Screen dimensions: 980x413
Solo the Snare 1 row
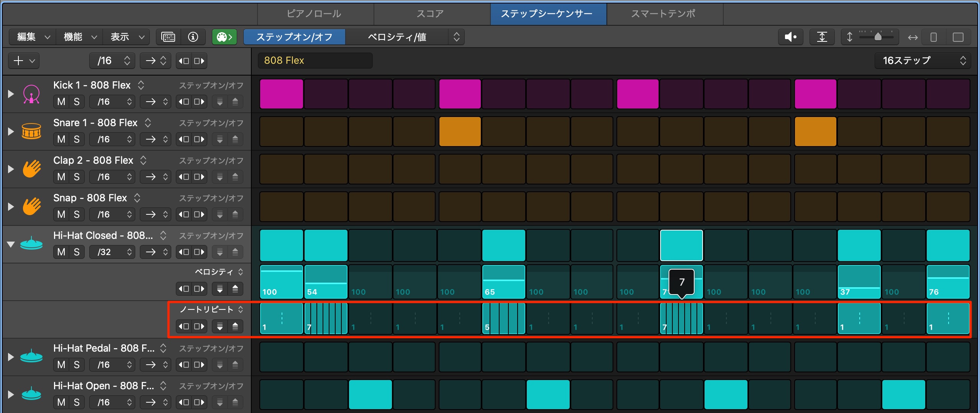[77, 139]
